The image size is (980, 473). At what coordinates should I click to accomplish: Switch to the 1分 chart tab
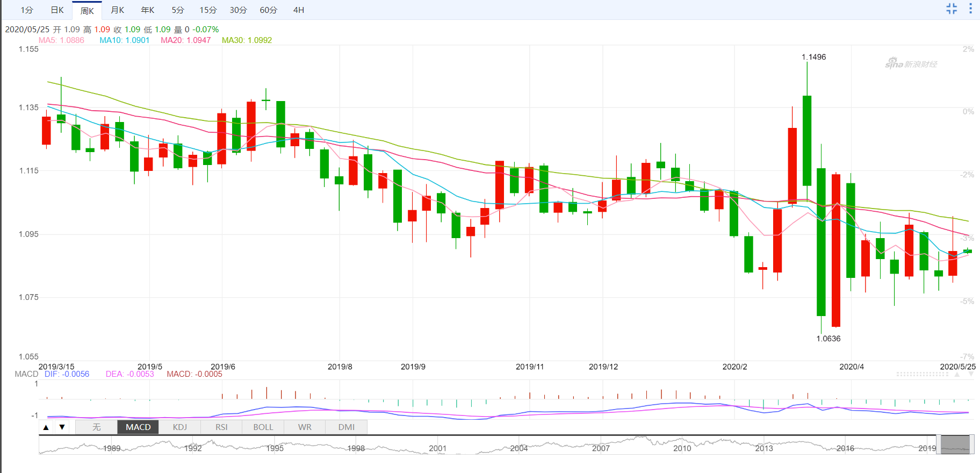[27, 10]
